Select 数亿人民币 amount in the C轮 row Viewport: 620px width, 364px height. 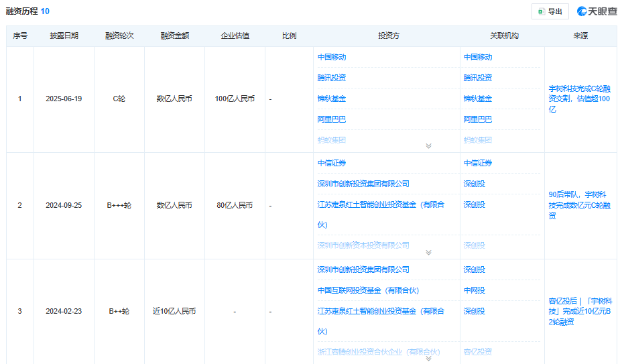[174, 99]
